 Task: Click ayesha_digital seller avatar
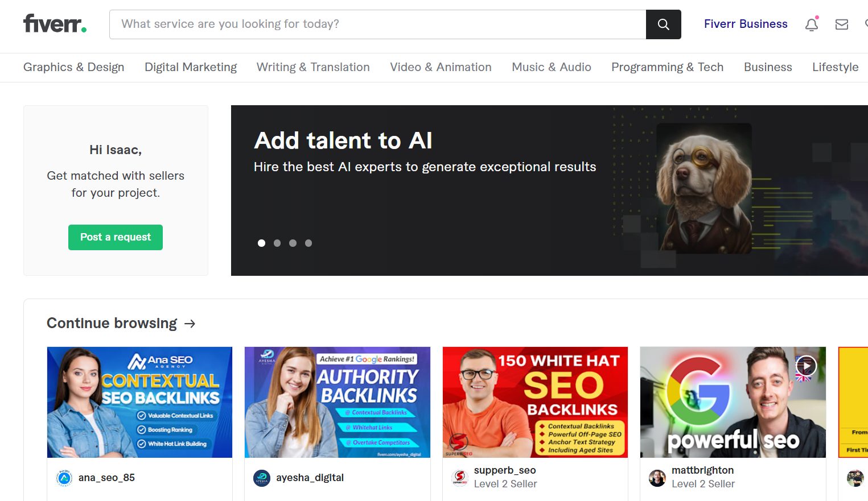pyautogui.click(x=262, y=478)
